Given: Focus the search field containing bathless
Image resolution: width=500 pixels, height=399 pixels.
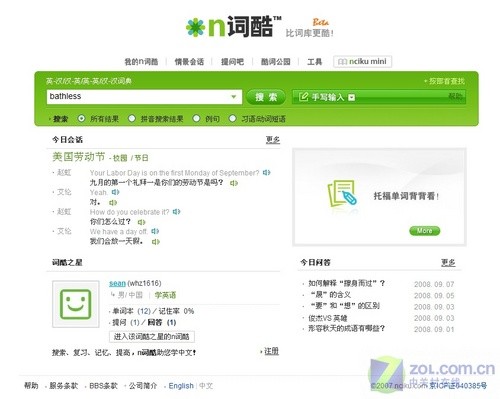Looking at the screenshot, I should 144,97.
